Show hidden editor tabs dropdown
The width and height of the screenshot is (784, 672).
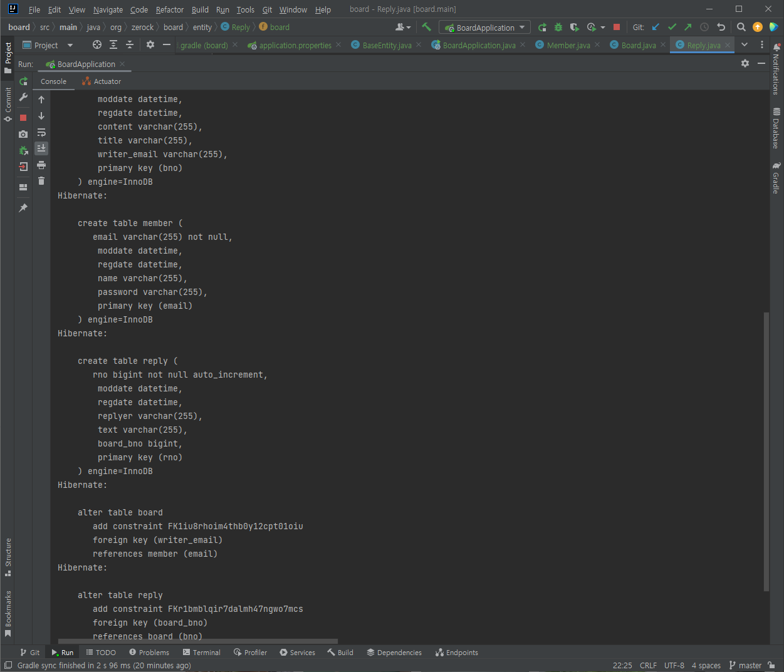coord(745,44)
